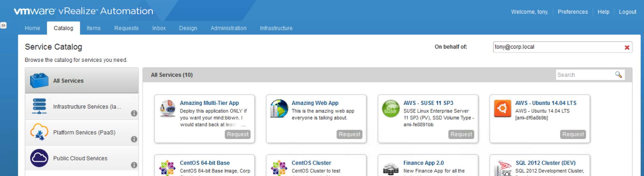Open Preferences link

[x=573, y=12]
